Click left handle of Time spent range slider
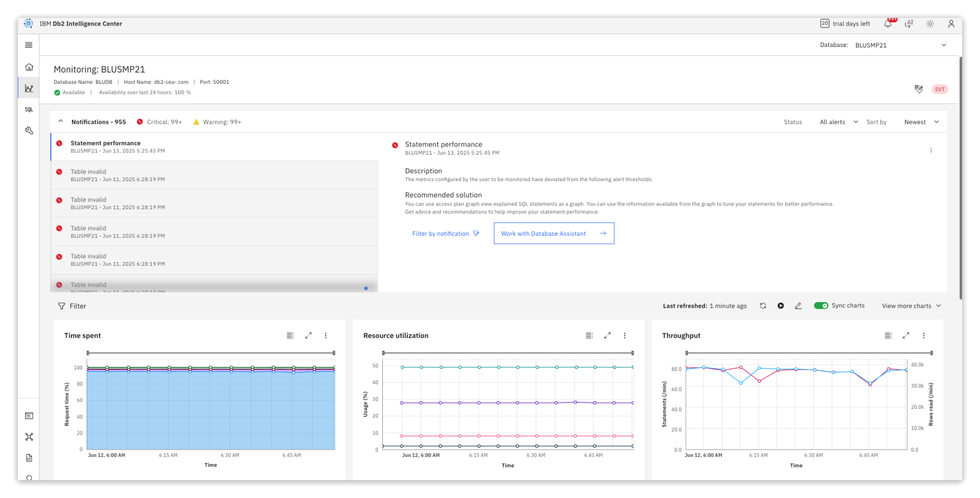Screen dimensions: 980x498 (88, 353)
